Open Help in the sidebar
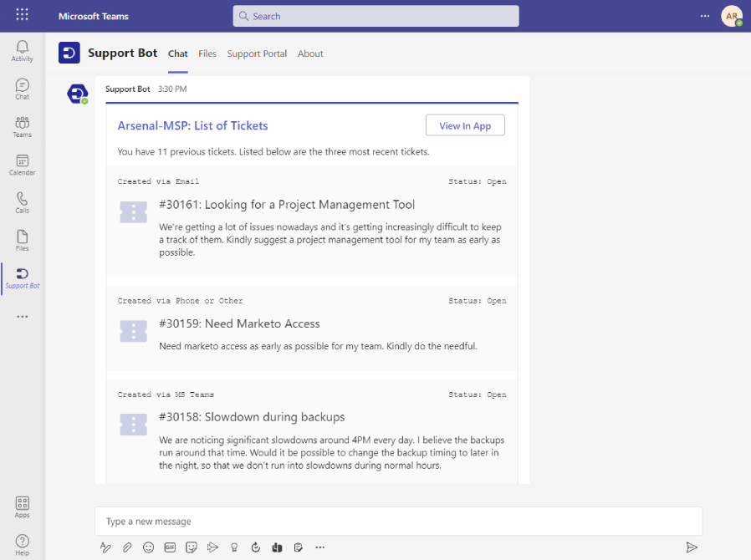This screenshot has width=751, height=560. [x=22, y=545]
